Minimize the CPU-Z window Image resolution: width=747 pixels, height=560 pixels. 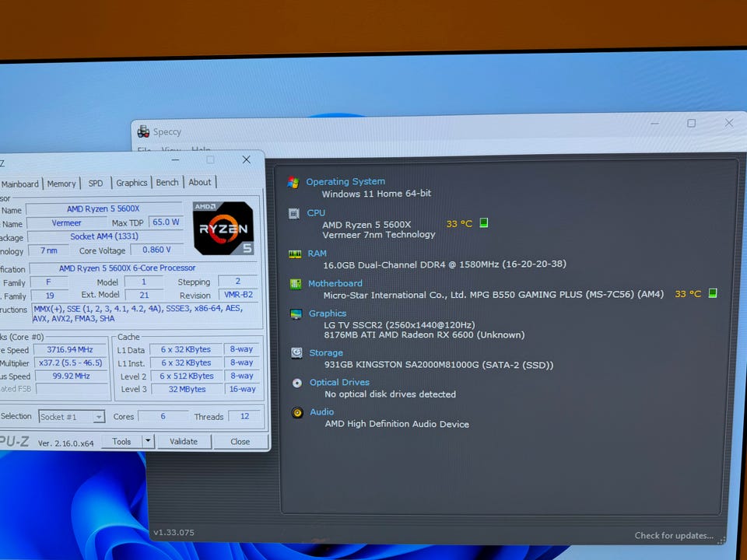point(176,160)
